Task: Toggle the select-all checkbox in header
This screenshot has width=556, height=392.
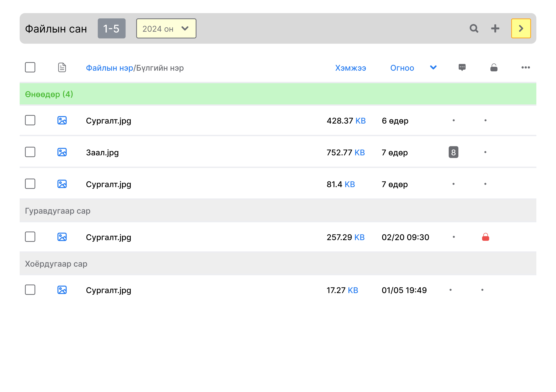Action: [30, 67]
